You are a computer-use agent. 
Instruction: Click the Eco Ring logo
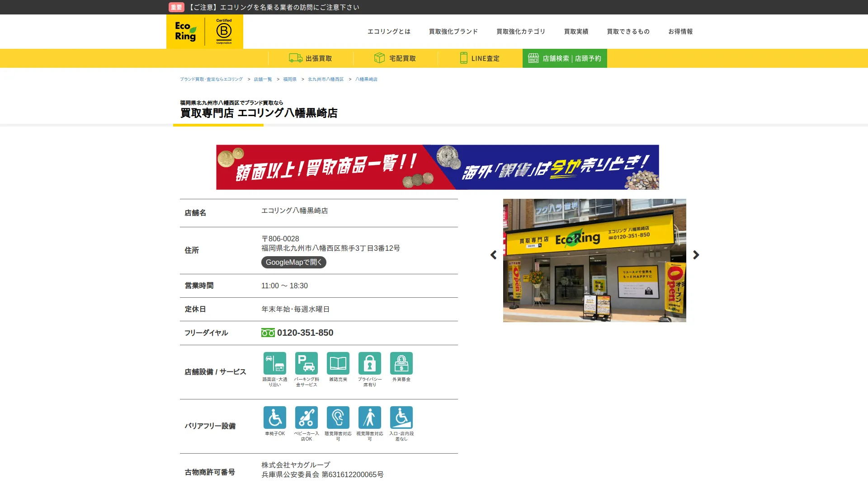185,32
